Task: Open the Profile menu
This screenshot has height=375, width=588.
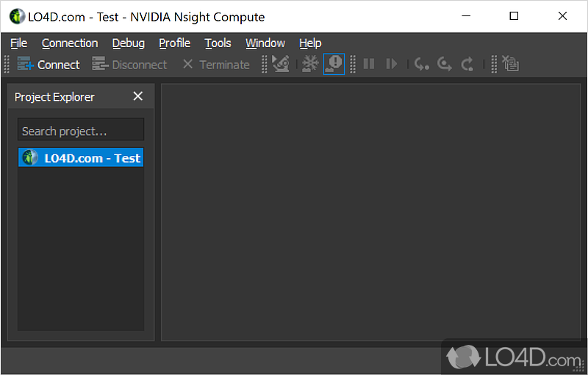Action: pyautogui.click(x=175, y=43)
